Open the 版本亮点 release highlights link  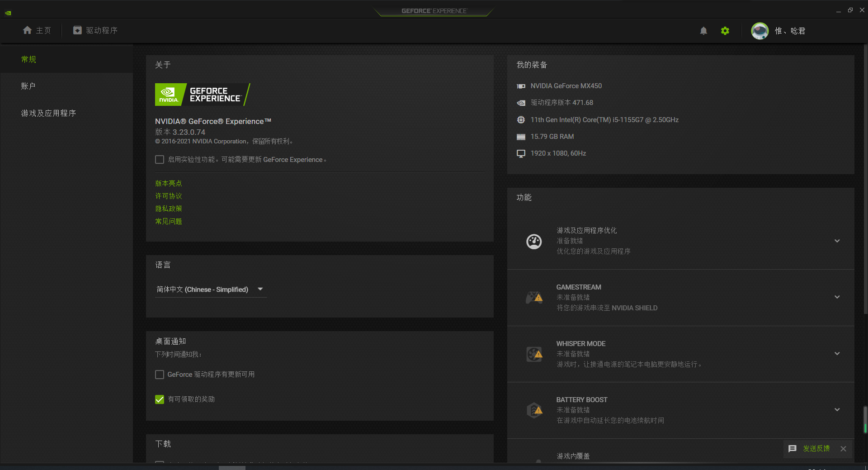point(169,183)
